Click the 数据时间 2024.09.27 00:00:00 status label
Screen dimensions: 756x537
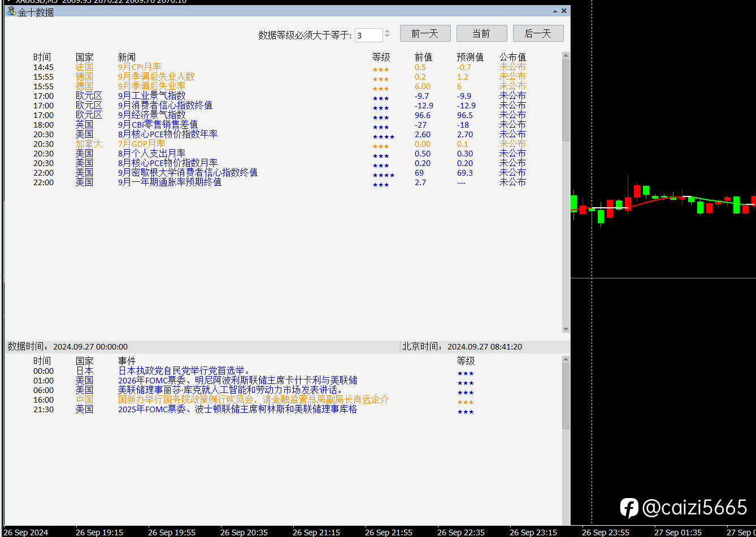[x=67, y=347]
